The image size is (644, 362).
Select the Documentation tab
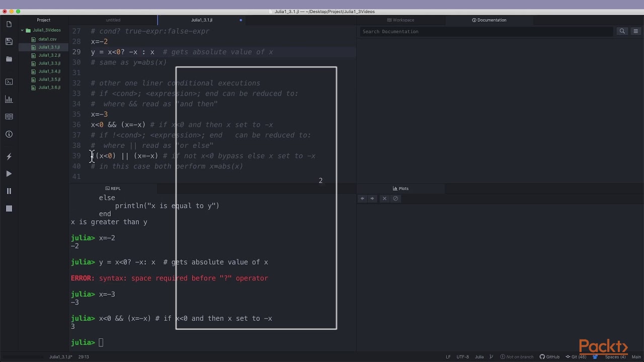[489, 20]
